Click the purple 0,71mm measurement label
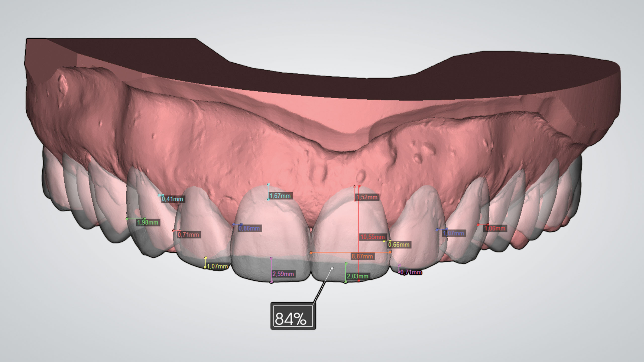Viewport: 644px width, 362px height. coord(411,272)
